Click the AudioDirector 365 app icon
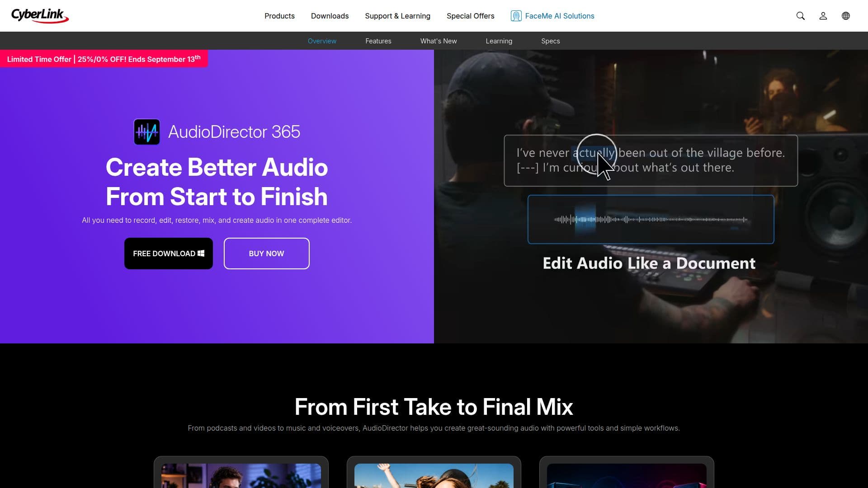This screenshot has height=488, width=868. coord(147,132)
